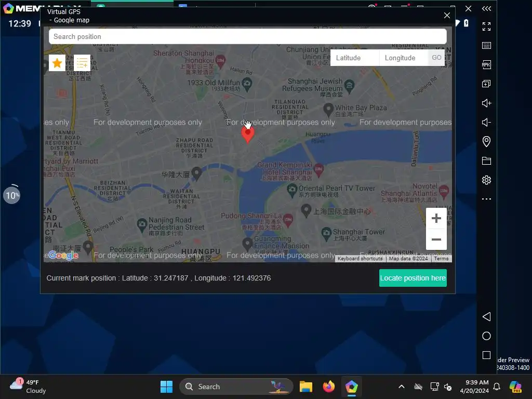
Task: Click MEmu Play taskbar icon
Action: click(x=352, y=387)
